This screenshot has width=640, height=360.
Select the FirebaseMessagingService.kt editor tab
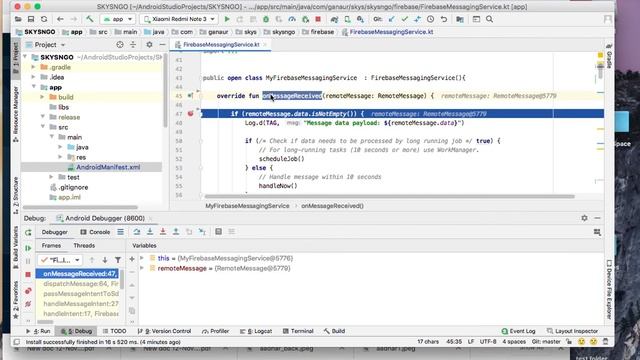221,44
